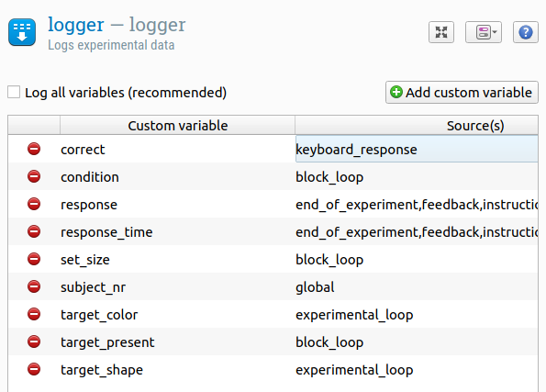The height and width of the screenshot is (392, 546).
Task: Remove the correct variable row
Action: tap(34, 149)
